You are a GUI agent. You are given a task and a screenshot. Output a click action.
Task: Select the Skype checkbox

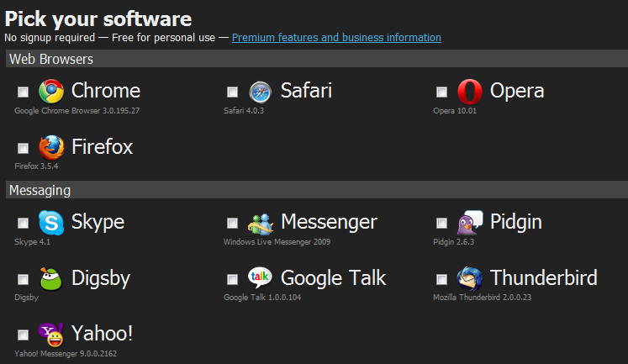[24, 223]
